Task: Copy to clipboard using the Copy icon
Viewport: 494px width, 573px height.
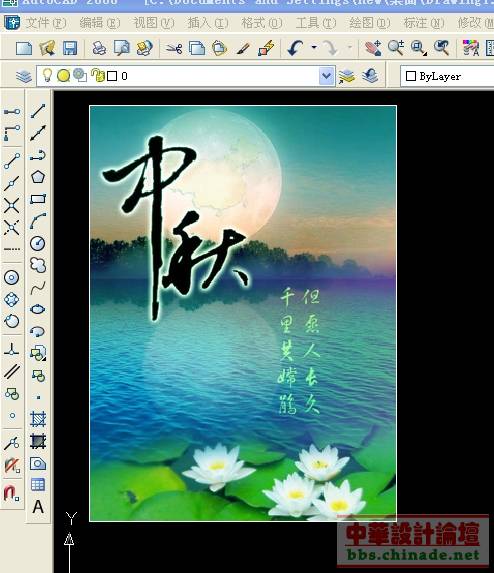Action: (197, 48)
